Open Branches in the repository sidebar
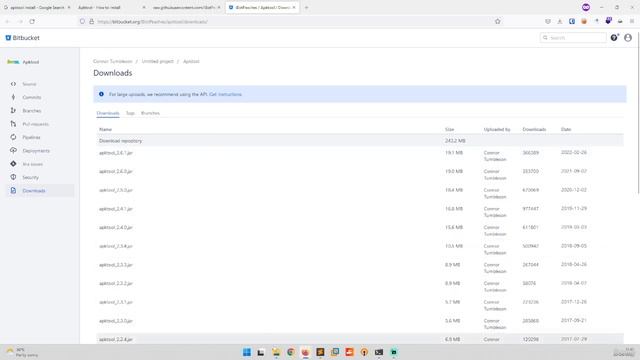Image resolution: width=640 pixels, height=360 pixels. click(40, 111)
